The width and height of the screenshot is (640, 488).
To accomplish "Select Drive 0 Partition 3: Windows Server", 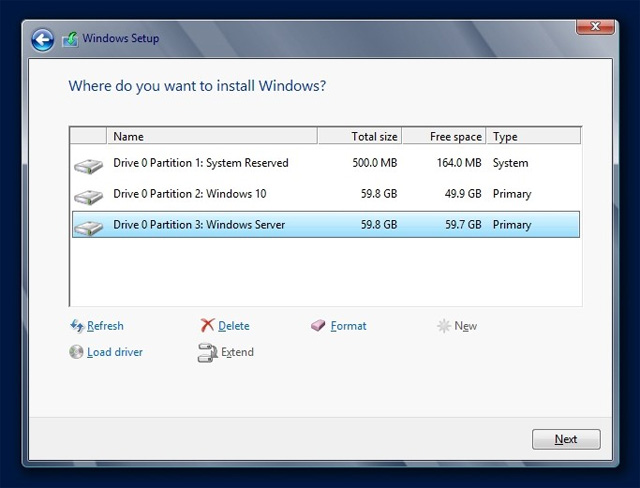I will click(199, 225).
